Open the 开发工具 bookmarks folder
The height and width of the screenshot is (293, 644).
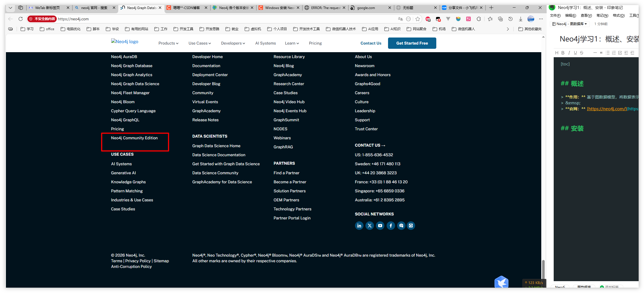click(x=183, y=29)
